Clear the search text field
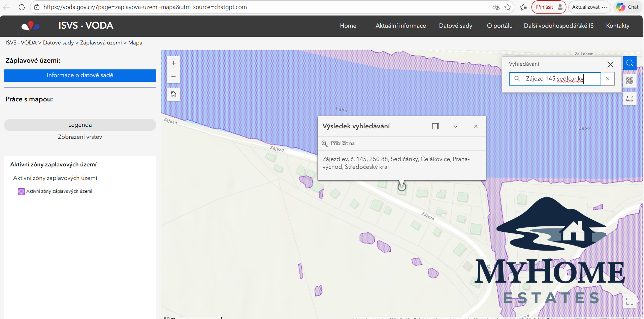The image size is (644, 319). (608, 79)
